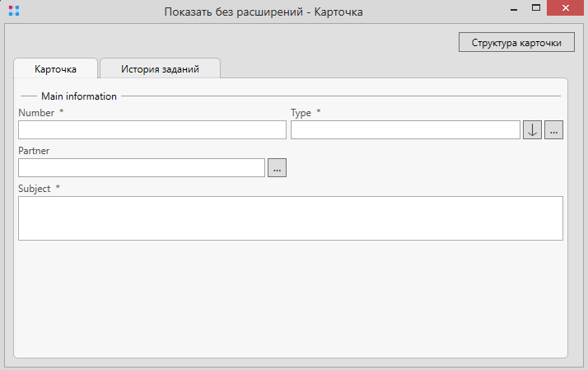
Task: Switch to the Карточка tab
Action: [x=56, y=69]
